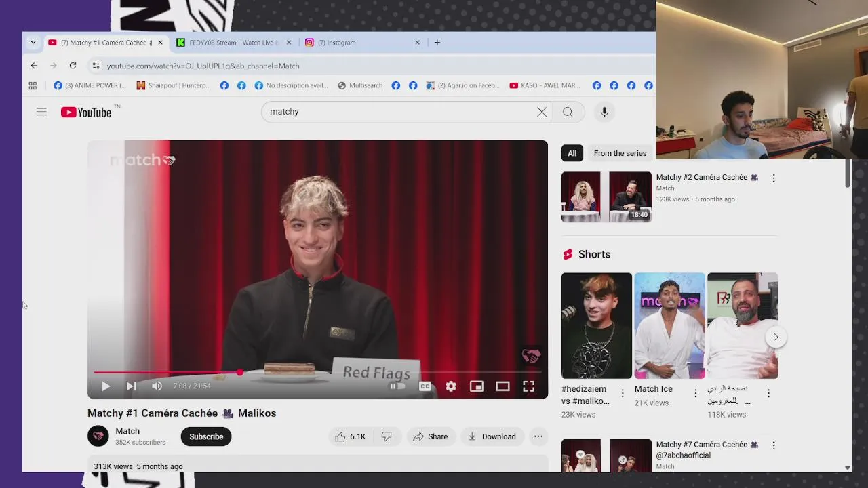Toggle autoplay switch in the player
The image size is (868, 488).
[x=397, y=386]
